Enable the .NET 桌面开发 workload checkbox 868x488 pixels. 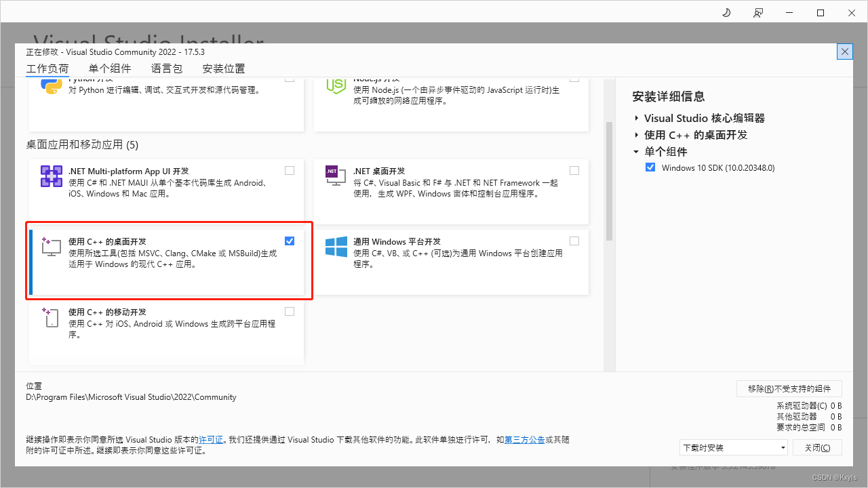click(x=574, y=170)
